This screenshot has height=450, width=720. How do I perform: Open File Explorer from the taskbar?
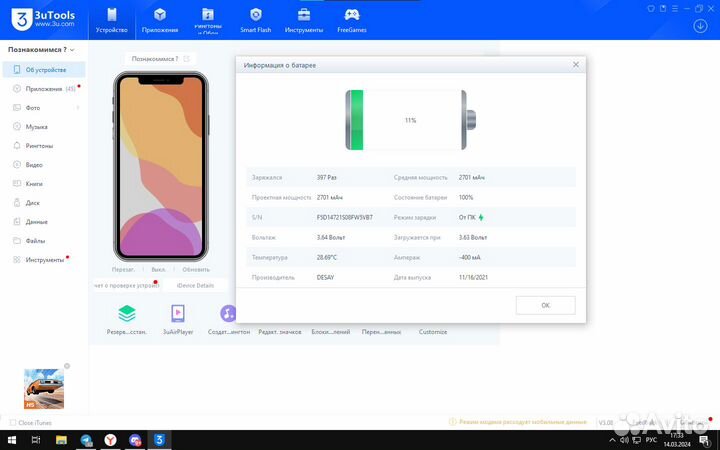pos(61,440)
